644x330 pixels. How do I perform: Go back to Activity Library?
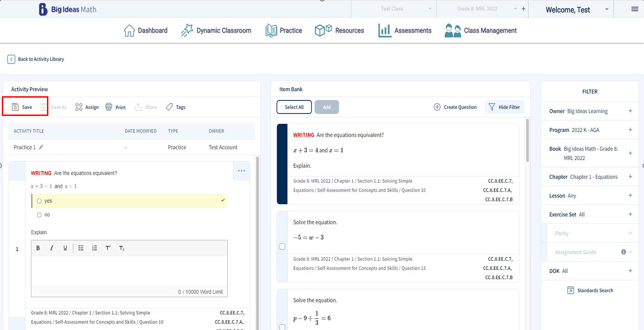(x=36, y=59)
